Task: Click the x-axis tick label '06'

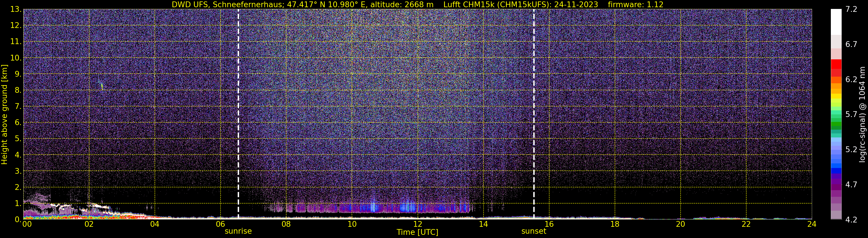Action: click(220, 224)
